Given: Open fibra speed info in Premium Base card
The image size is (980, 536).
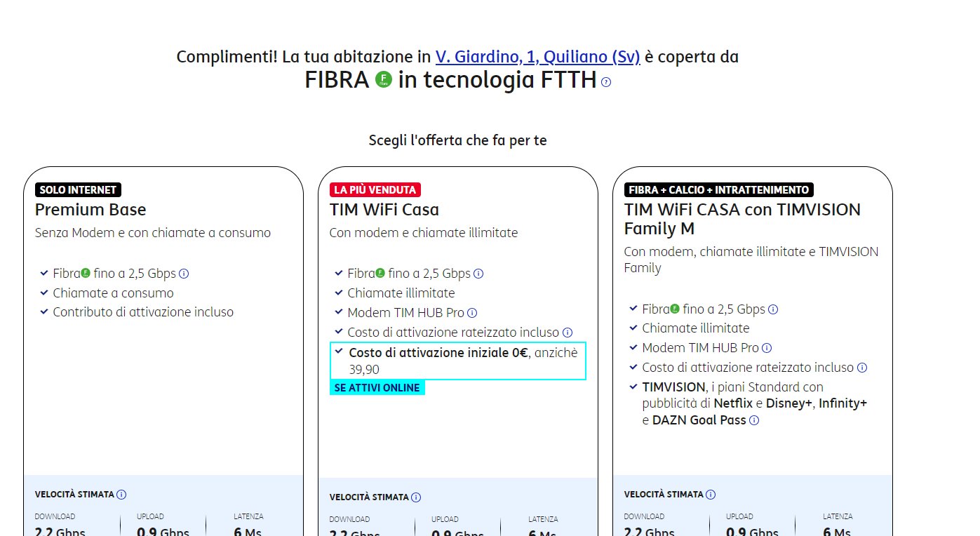Looking at the screenshot, I should (184, 274).
